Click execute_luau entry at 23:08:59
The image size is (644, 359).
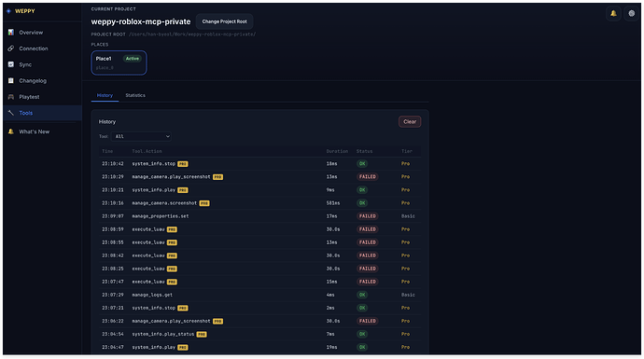[x=148, y=229]
